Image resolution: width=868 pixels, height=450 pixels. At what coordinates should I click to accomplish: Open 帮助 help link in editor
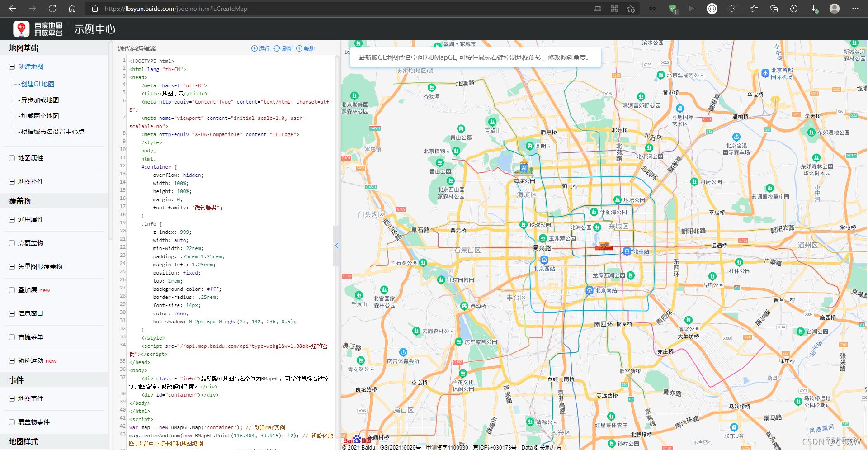(x=306, y=48)
